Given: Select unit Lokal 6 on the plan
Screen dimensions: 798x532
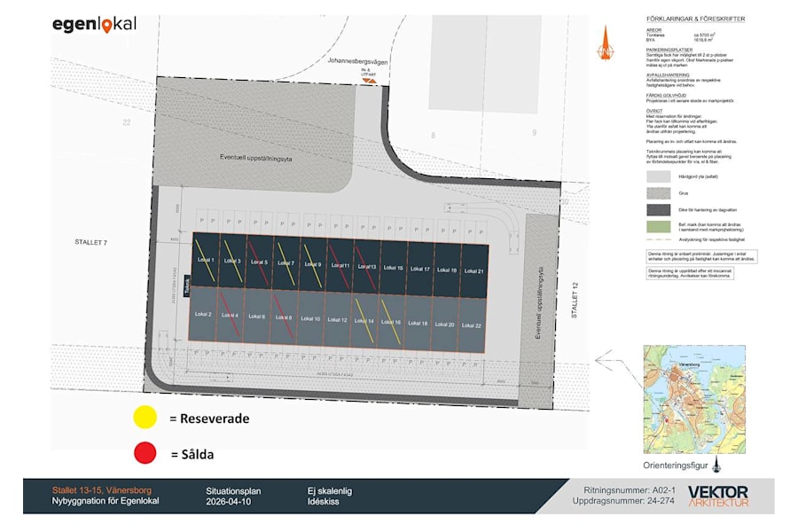Looking at the screenshot, I should [x=256, y=317].
